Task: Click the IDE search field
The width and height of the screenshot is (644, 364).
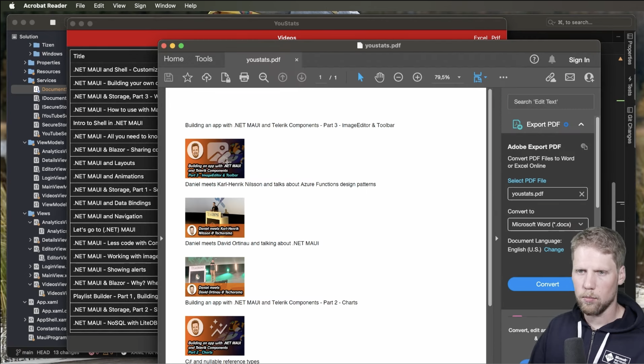Action: [x=589, y=22]
